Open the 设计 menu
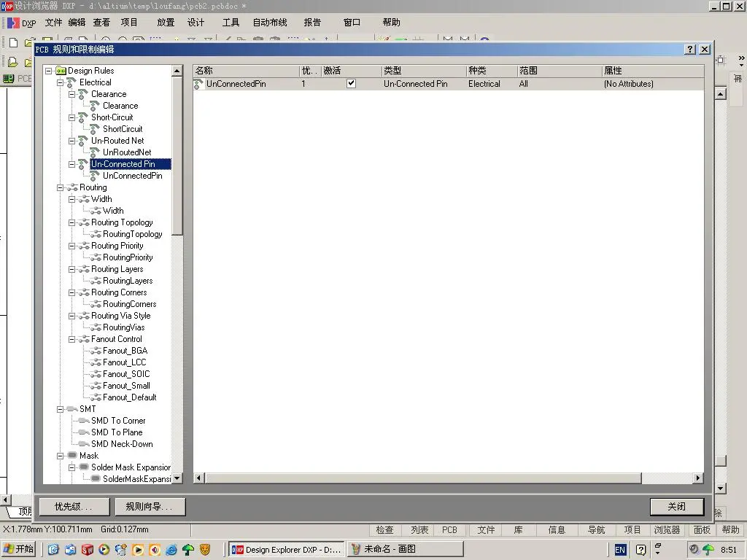This screenshot has height=560, width=747. 196,23
